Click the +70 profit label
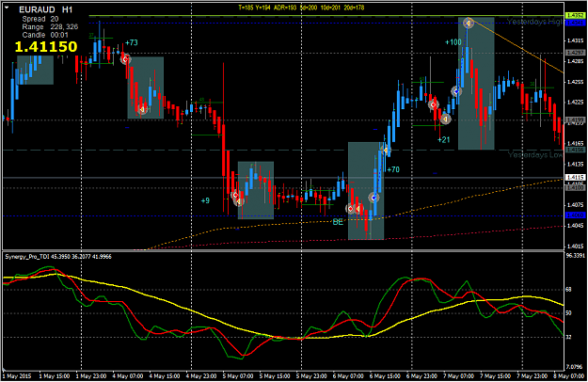The image size is (588, 382). coord(393,169)
